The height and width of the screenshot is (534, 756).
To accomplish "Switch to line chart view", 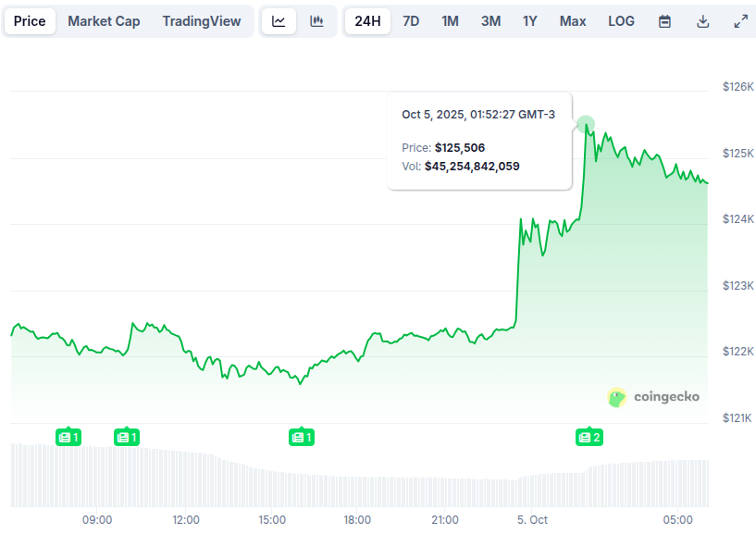I will 279,21.
